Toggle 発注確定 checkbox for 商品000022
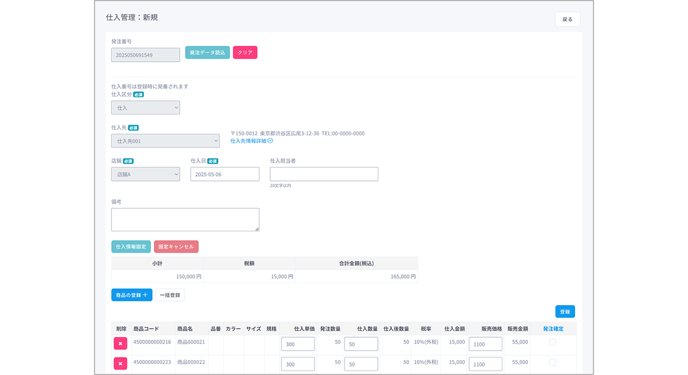The width and height of the screenshot is (688, 375). tap(552, 363)
